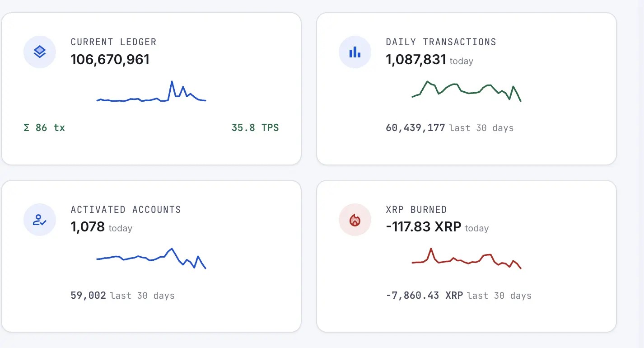Click the Σ 86 tx counter
Image resolution: width=644 pixels, height=348 pixels.
pyautogui.click(x=44, y=128)
